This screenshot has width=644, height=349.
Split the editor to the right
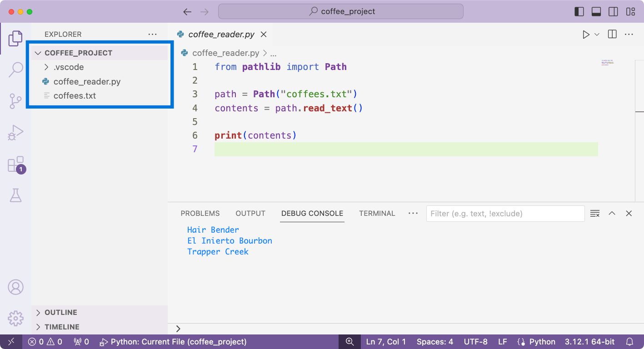(612, 34)
